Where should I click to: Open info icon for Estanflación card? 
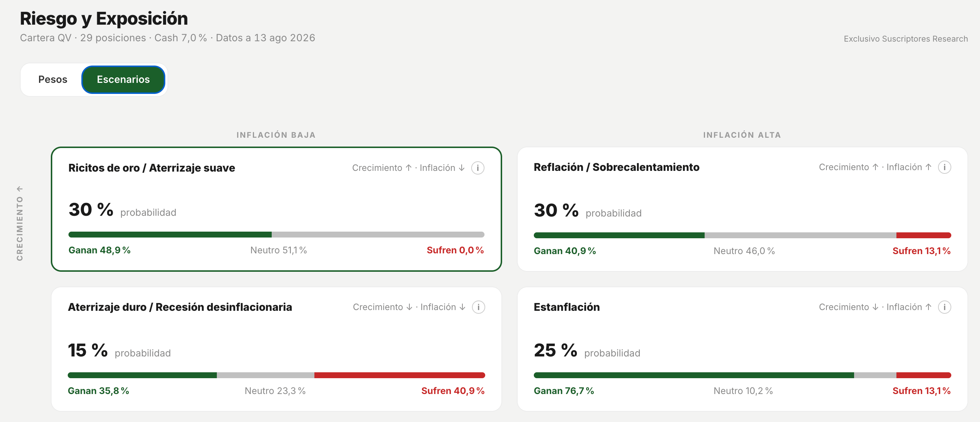click(944, 307)
